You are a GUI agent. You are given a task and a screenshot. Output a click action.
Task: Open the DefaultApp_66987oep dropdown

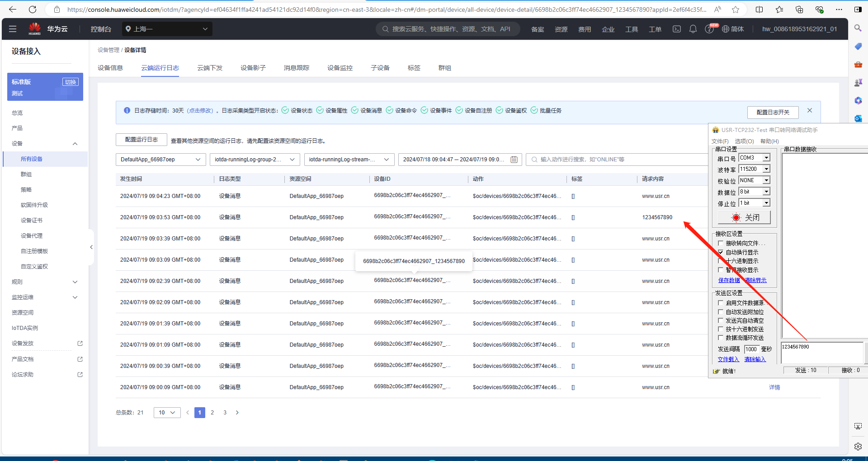(160, 160)
